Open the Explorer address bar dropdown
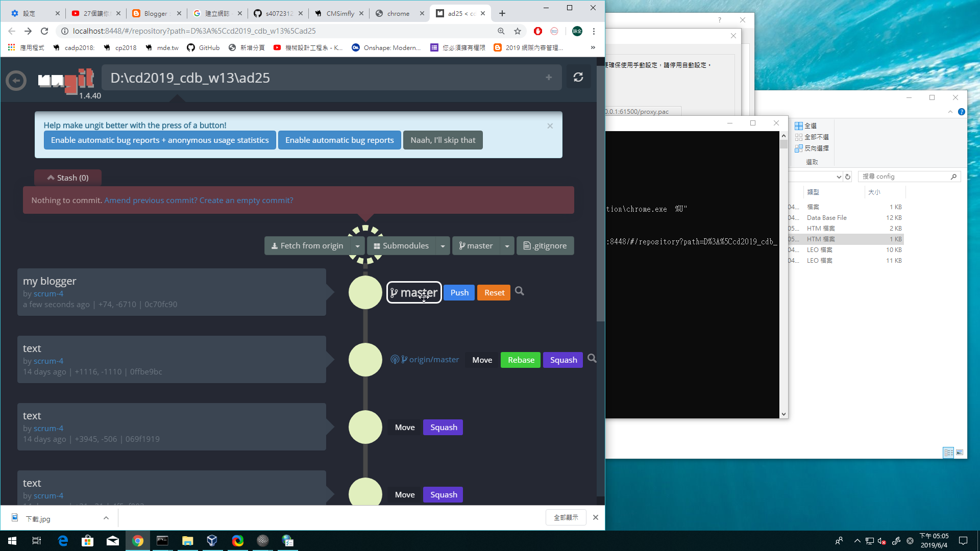 [x=839, y=177]
